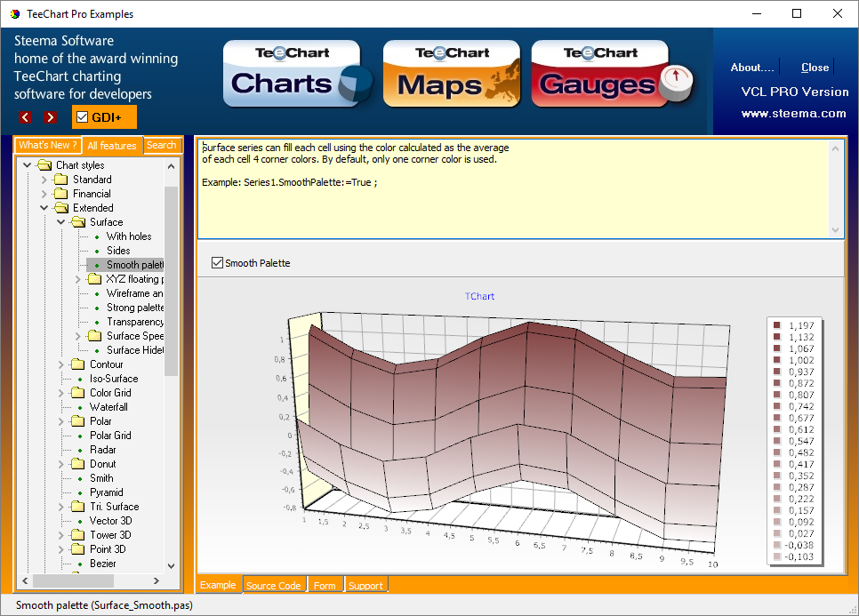The image size is (859, 616).
Task: Click the Close link in header
Action: point(815,68)
